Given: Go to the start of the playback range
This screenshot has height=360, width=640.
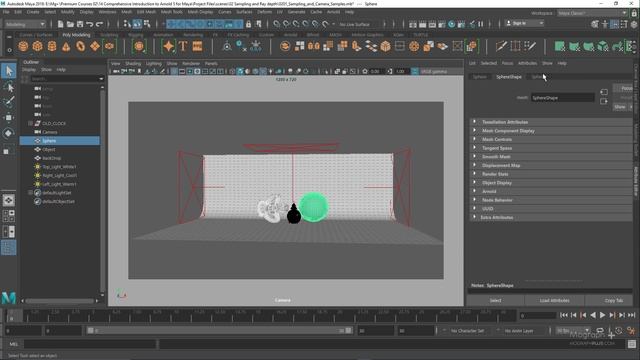Looking at the screenshot, I should click(x=564, y=315).
